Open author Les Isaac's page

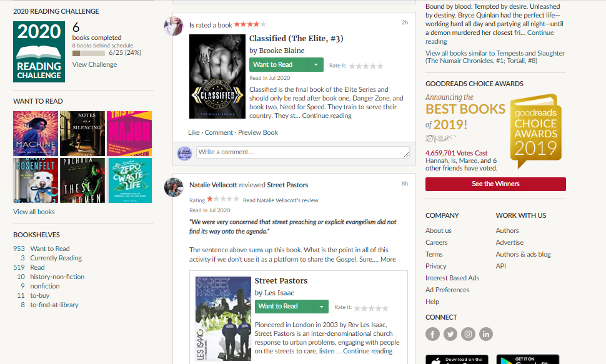[279, 293]
